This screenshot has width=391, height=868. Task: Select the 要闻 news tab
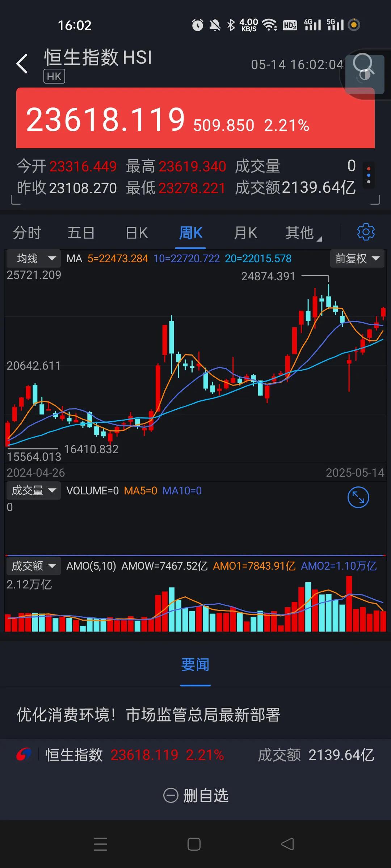(195, 664)
